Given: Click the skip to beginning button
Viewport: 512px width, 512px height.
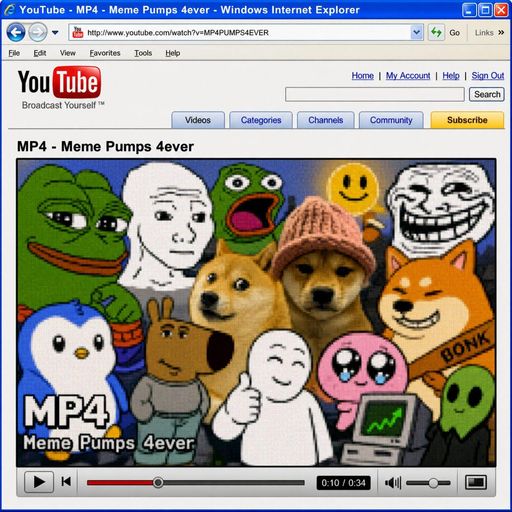Looking at the screenshot, I should tap(66, 482).
